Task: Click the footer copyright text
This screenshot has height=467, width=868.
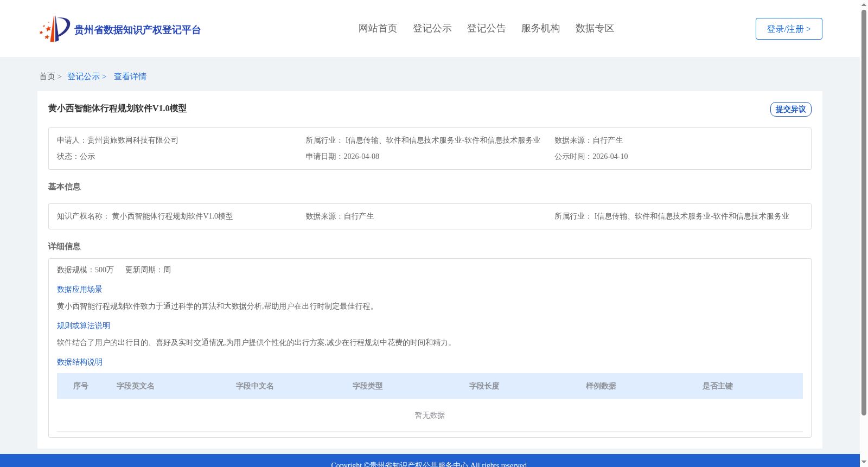Action: tap(429, 464)
